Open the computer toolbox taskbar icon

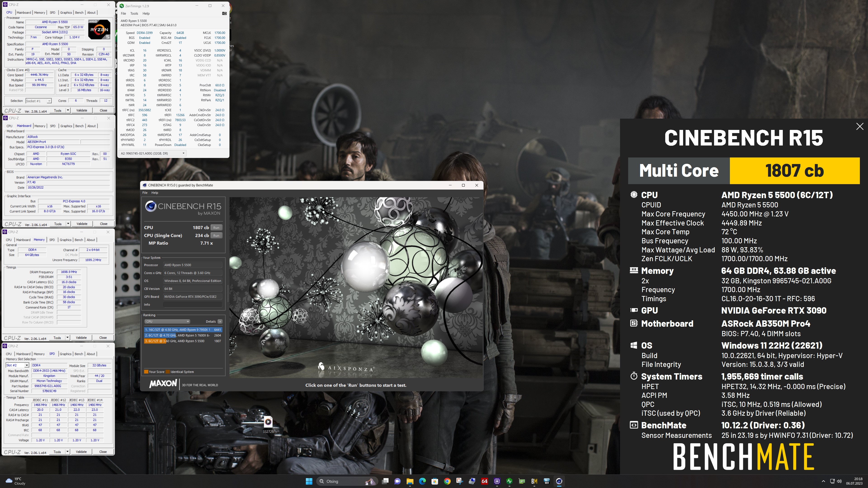click(x=472, y=481)
